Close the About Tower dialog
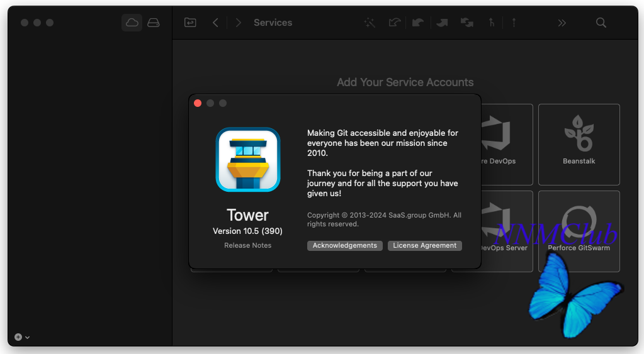Viewport: 644px width, 354px height. [198, 103]
